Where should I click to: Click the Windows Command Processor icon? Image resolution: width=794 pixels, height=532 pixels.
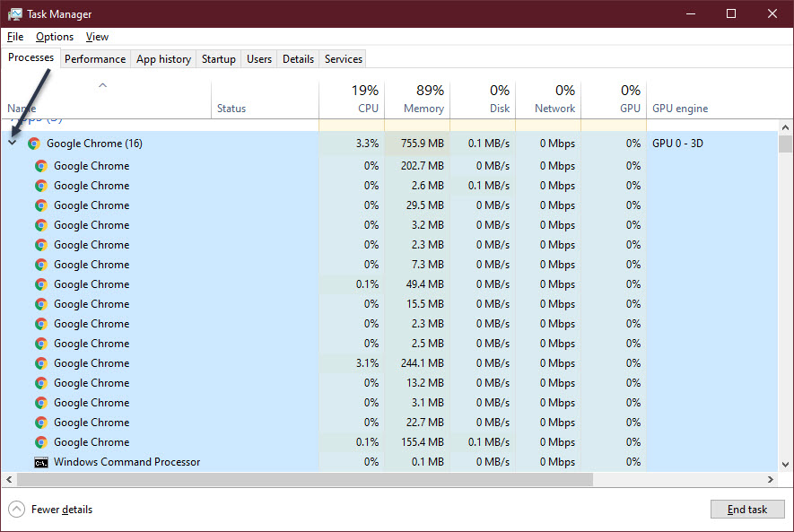pyautogui.click(x=41, y=462)
